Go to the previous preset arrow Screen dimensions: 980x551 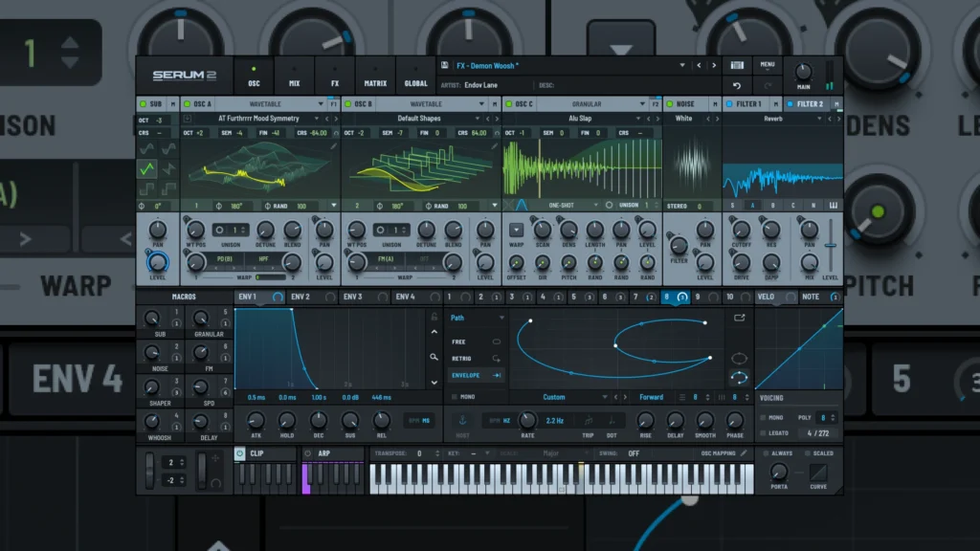(x=699, y=65)
